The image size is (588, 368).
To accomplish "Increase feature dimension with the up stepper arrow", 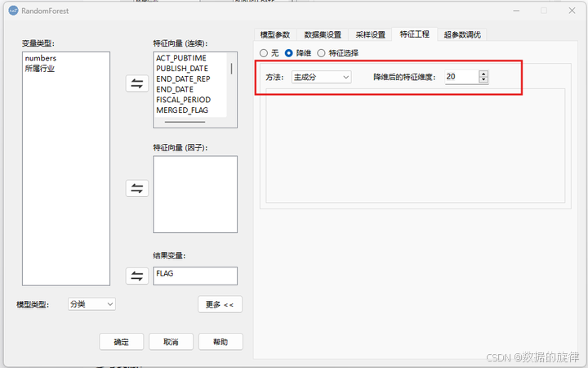I will pyautogui.click(x=483, y=74).
